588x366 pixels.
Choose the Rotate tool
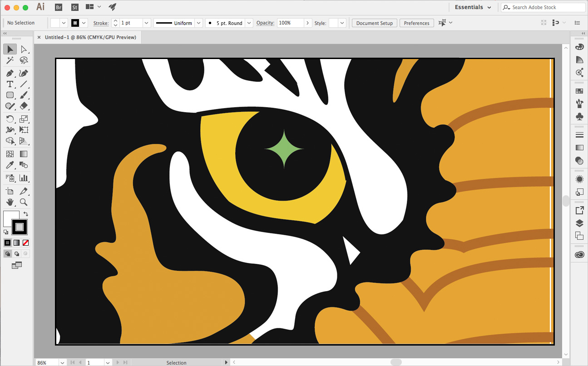click(10, 119)
